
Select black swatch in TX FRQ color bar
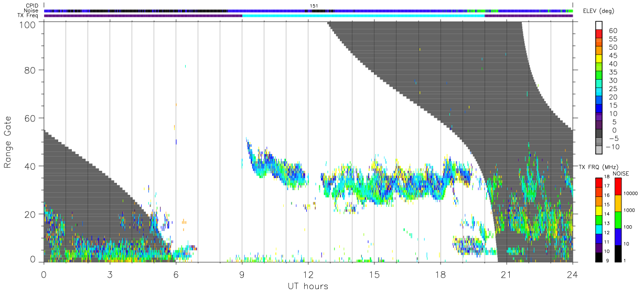pyautogui.click(x=599, y=257)
